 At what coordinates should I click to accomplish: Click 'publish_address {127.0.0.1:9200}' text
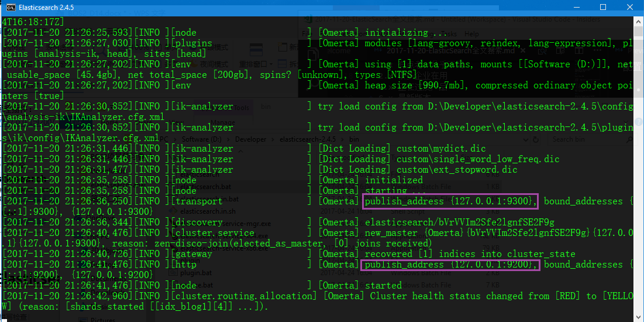click(x=450, y=265)
